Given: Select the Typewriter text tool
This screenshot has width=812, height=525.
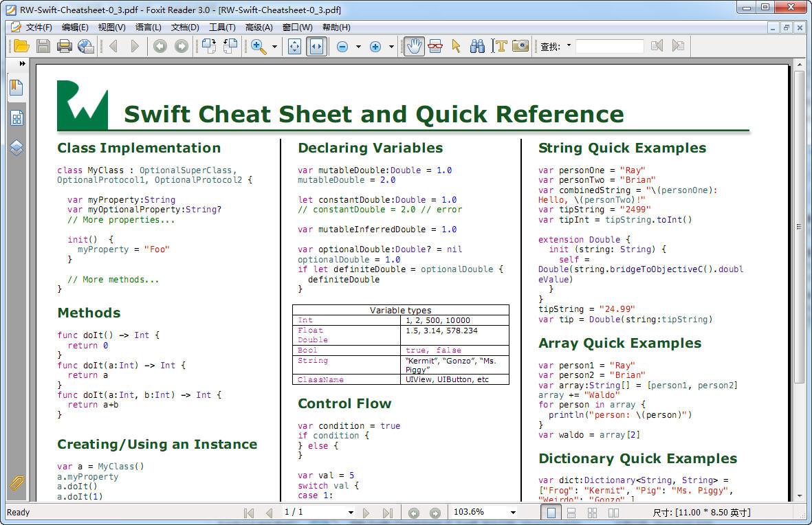Looking at the screenshot, I should tap(500, 46).
